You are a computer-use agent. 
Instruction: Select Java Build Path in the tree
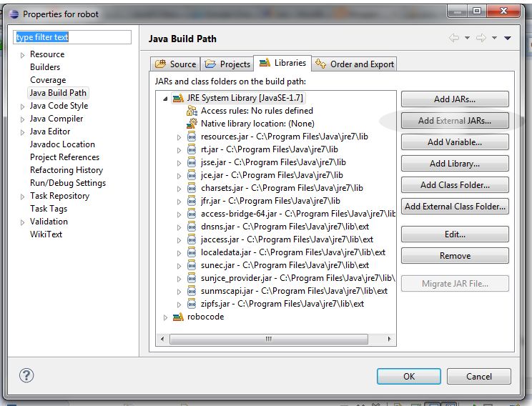point(58,93)
